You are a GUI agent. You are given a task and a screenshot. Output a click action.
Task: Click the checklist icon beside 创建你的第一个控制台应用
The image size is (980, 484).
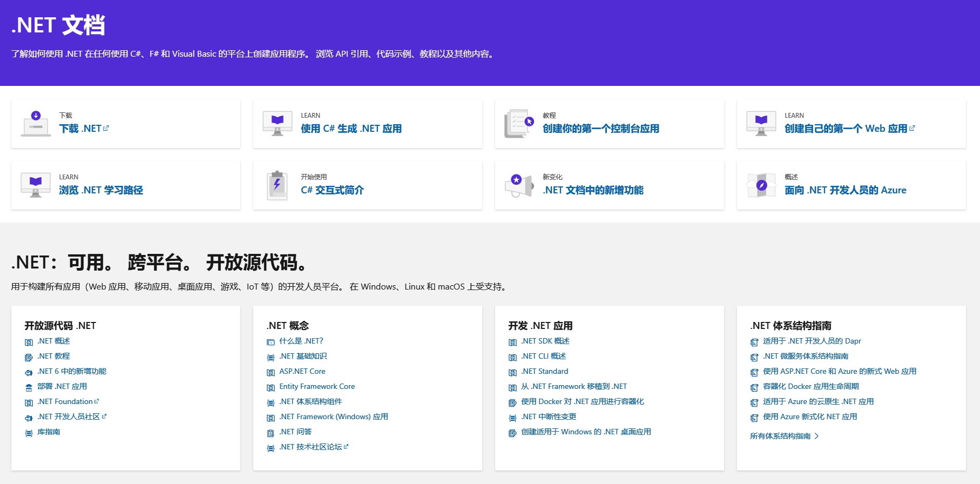(x=519, y=124)
